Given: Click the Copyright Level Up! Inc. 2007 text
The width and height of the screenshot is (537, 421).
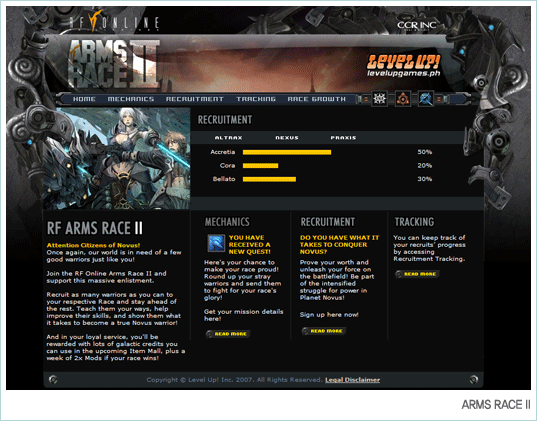Looking at the screenshot, I should pos(234,380).
